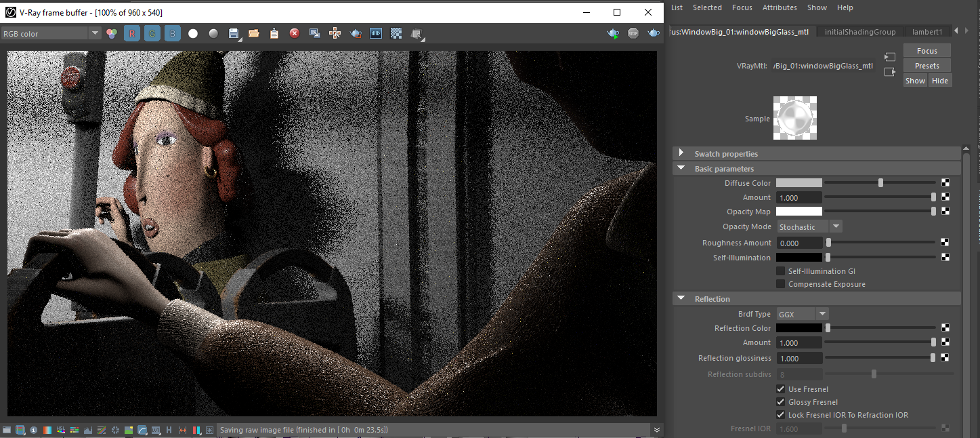Load image with the folder icon
Image resolution: width=980 pixels, height=438 pixels.
[x=254, y=33]
